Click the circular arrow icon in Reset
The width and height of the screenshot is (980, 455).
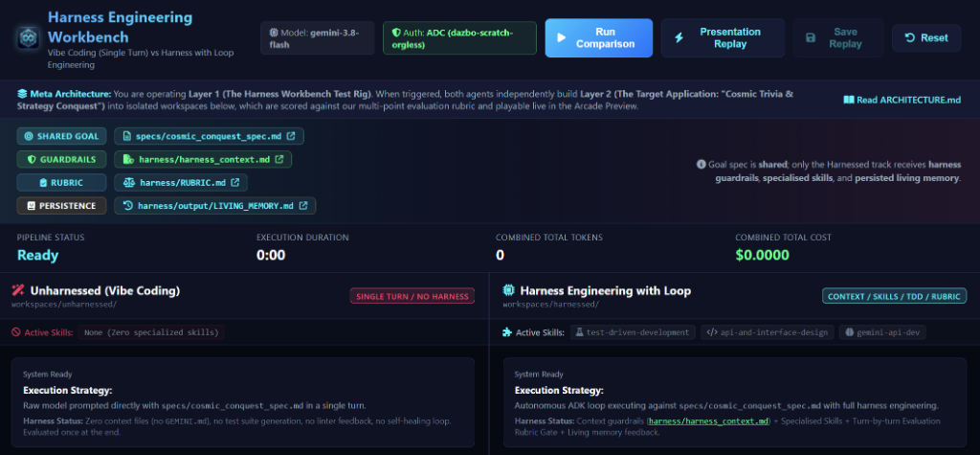tap(910, 37)
